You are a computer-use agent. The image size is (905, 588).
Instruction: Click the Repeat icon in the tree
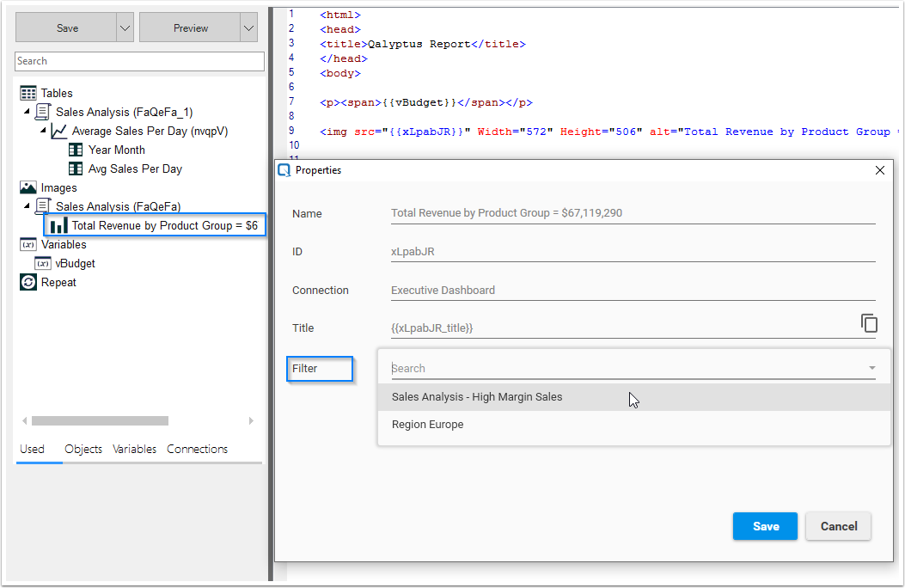pyautogui.click(x=27, y=282)
